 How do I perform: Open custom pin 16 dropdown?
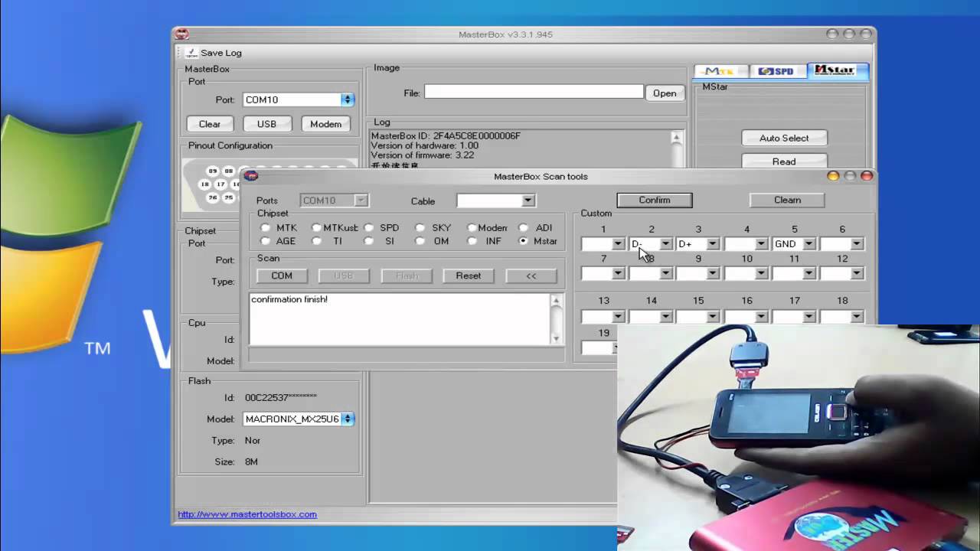(761, 316)
